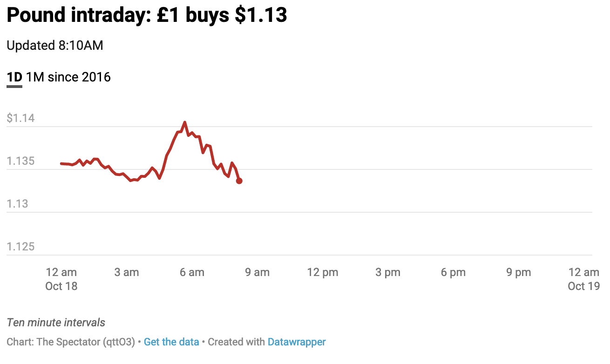The height and width of the screenshot is (364, 610).
Task: Click the 1.125 y-axis label
Action: coord(21,247)
